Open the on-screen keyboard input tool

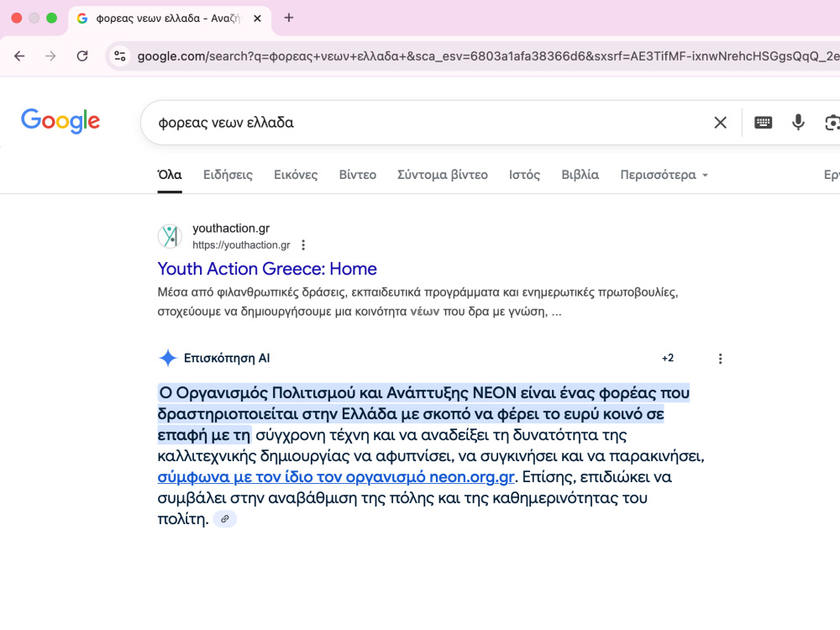click(763, 123)
